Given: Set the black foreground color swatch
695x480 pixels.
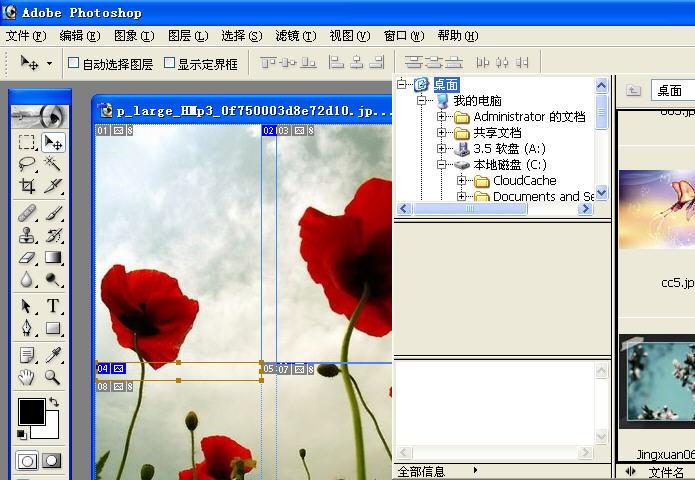Looking at the screenshot, I should (31, 412).
